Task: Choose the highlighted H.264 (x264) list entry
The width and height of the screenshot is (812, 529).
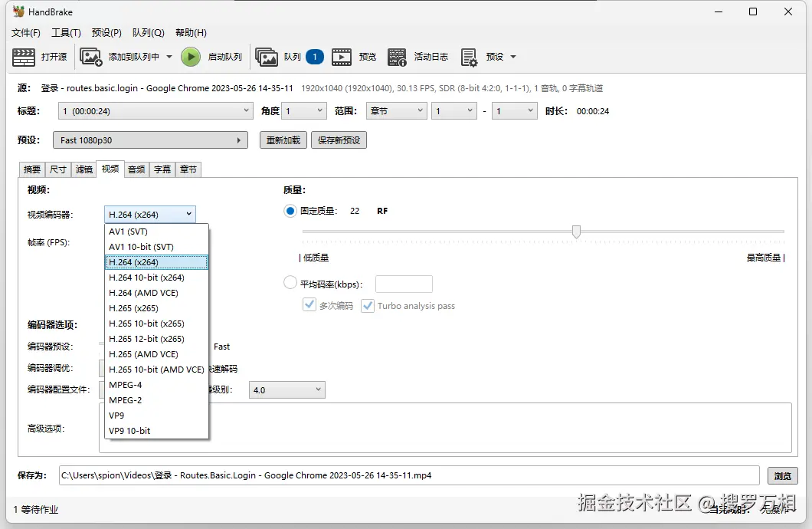Action: pyautogui.click(x=156, y=262)
